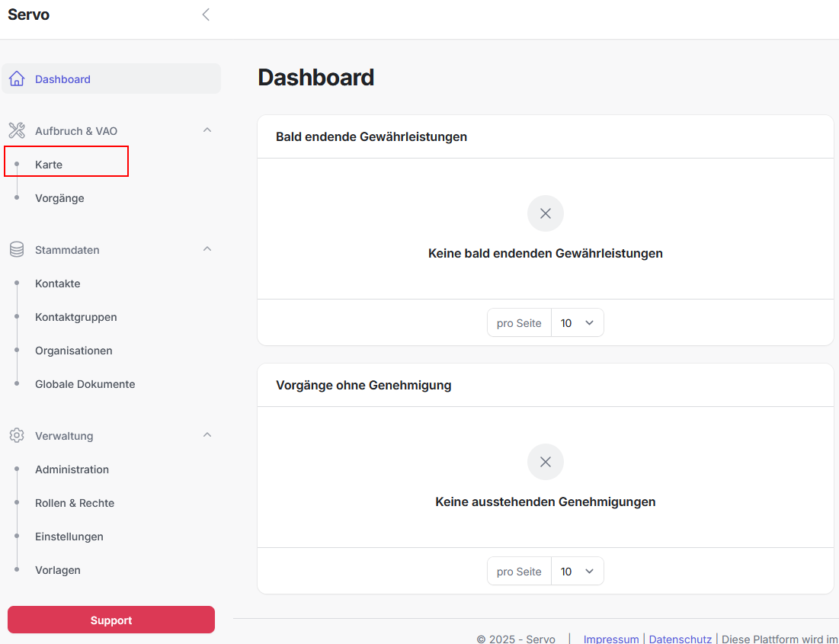
Task: Click the bullet dot beside Karte
Action: pos(16,165)
